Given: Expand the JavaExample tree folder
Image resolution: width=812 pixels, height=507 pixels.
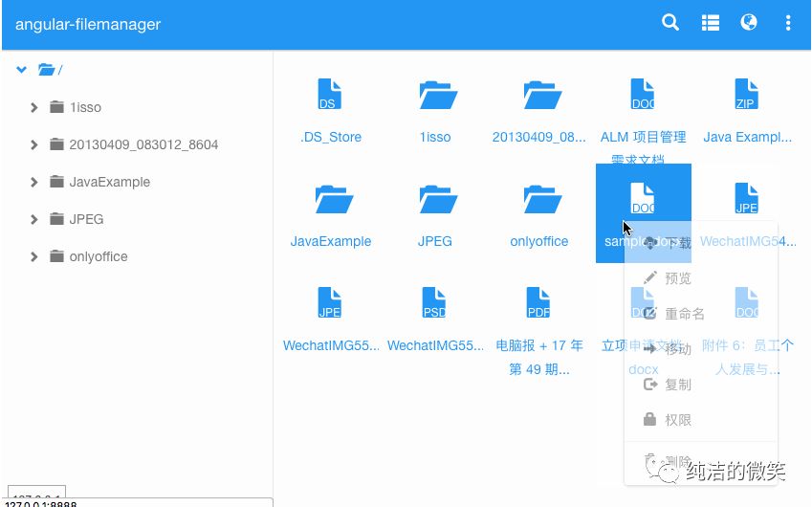Looking at the screenshot, I should click(x=34, y=182).
